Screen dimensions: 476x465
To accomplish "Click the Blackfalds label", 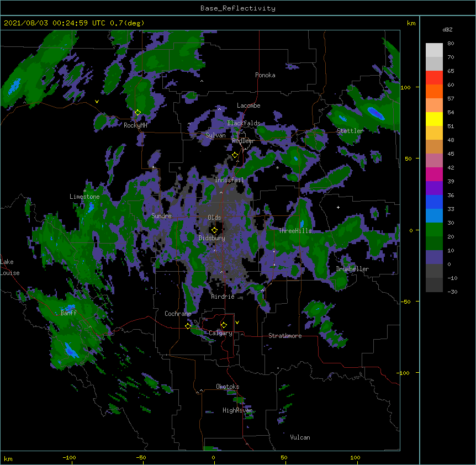I will coord(244,123).
